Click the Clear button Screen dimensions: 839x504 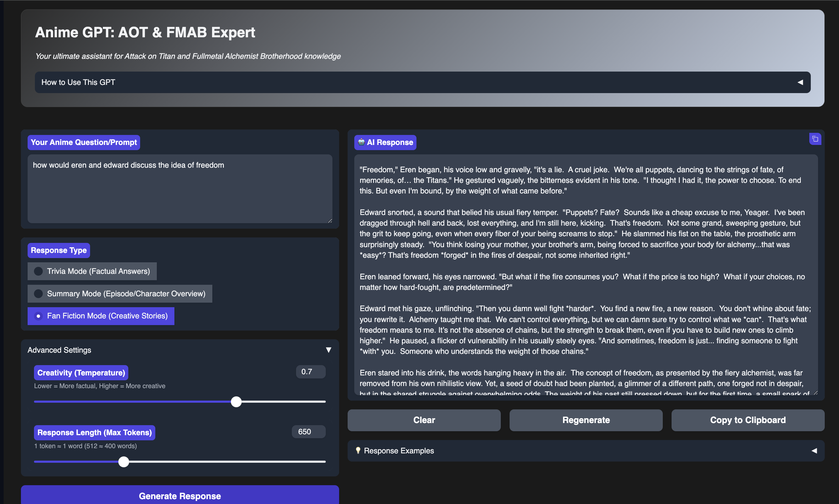coord(424,420)
